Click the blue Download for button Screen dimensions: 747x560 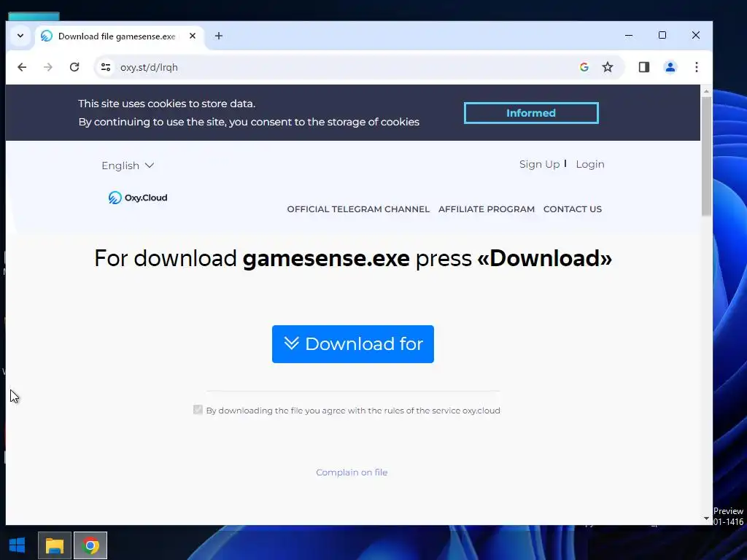tap(353, 344)
